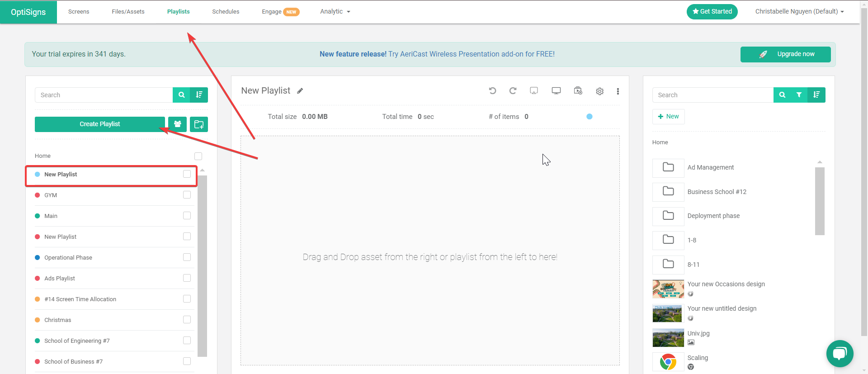
Task: Go to the Screens tab
Action: click(x=79, y=11)
